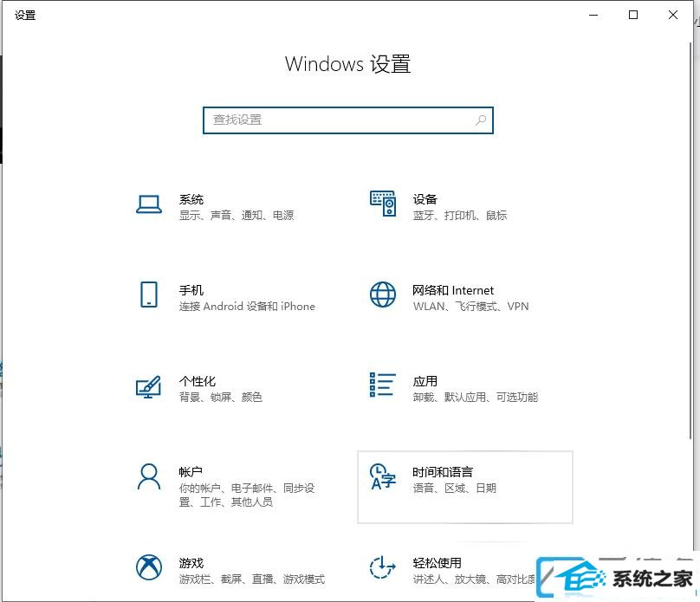The image size is (700, 602).
Task: Click the 查找设置 search box
Action: pos(347,120)
